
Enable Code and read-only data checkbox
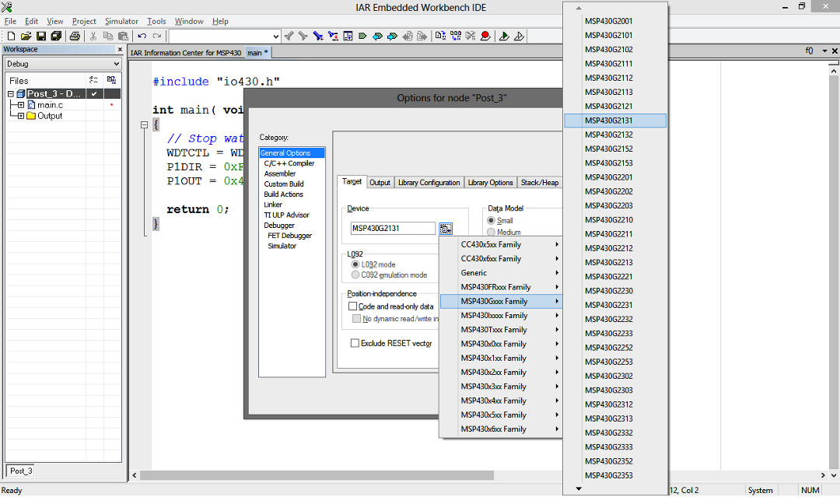[352, 307]
